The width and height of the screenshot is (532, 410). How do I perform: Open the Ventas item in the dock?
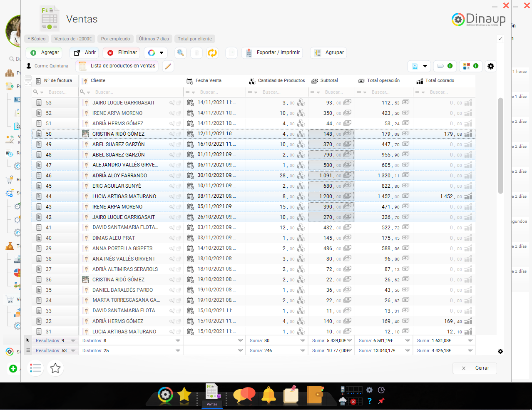coord(212,395)
